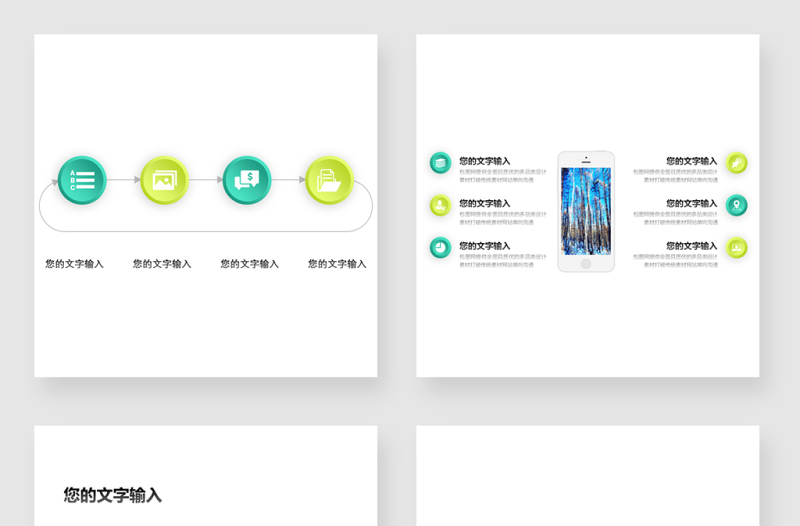Click the teal chat bubbles dollar icon
Image resolution: width=800 pixels, height=526 pixels.
click(247, 180)
